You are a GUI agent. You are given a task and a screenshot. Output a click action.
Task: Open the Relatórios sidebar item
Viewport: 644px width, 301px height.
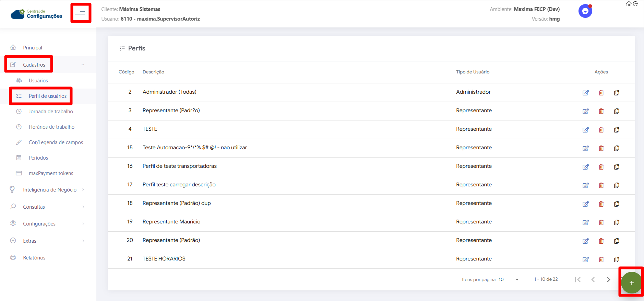(x=34, y=258)
